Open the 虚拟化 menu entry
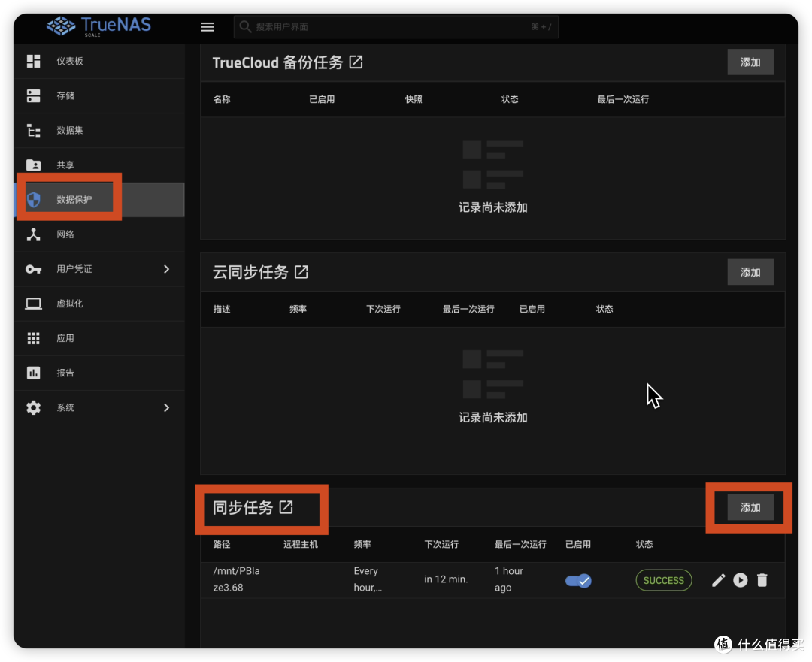This screenshot has width=812, height=662. tap(99, 304)
